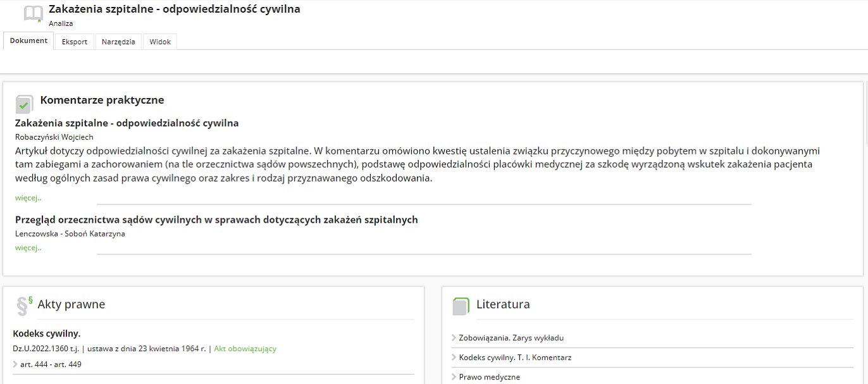Click the document book icon beside the title
Screen dimensions: 868x384
coord(33,15)
